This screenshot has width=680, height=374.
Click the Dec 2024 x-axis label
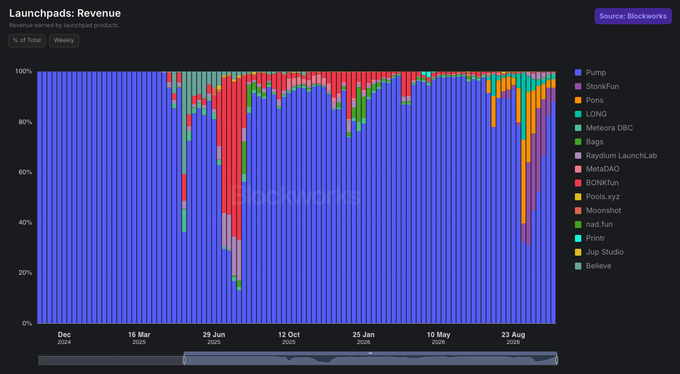[64, 338]
